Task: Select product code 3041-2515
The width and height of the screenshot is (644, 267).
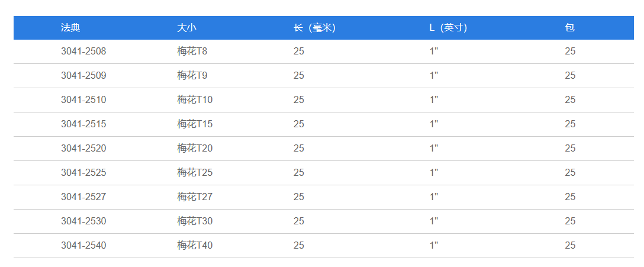Action: point(83,124)
